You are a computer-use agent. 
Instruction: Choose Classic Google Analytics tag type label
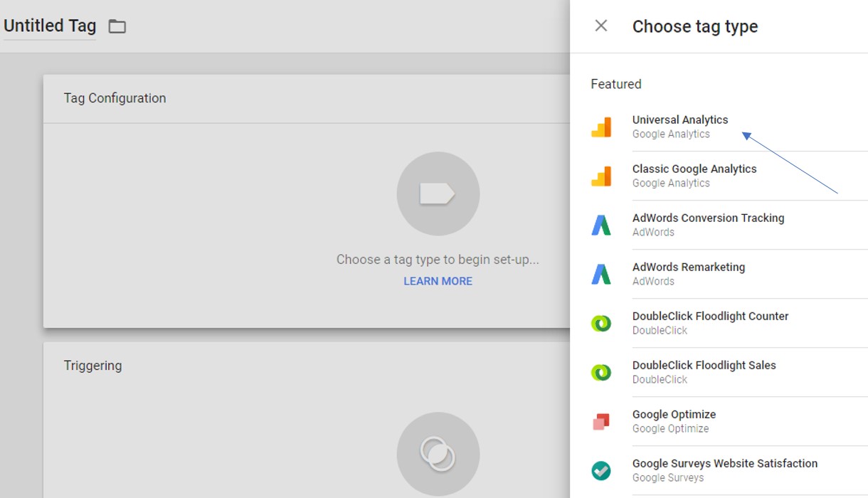click(694, 169)
